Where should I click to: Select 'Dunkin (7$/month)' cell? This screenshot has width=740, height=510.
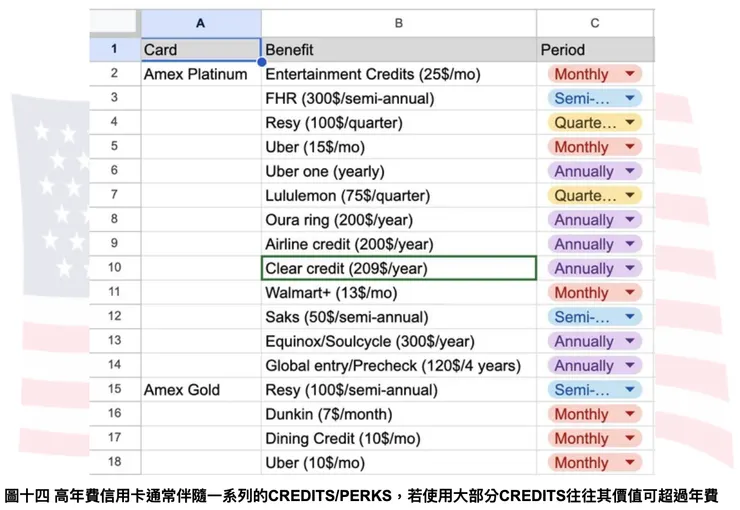click(x=399, y=414)
